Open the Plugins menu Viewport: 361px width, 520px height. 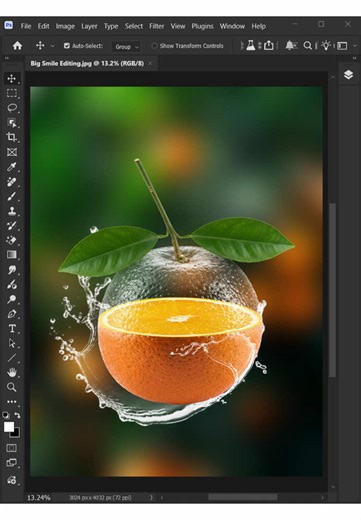(202, 26)
